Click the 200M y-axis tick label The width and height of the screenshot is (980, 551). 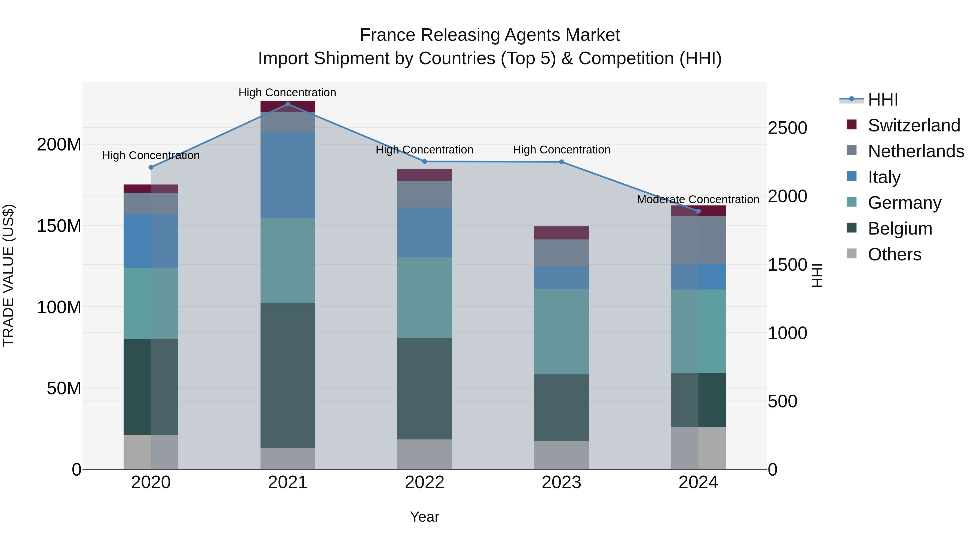tap(59, 145)
